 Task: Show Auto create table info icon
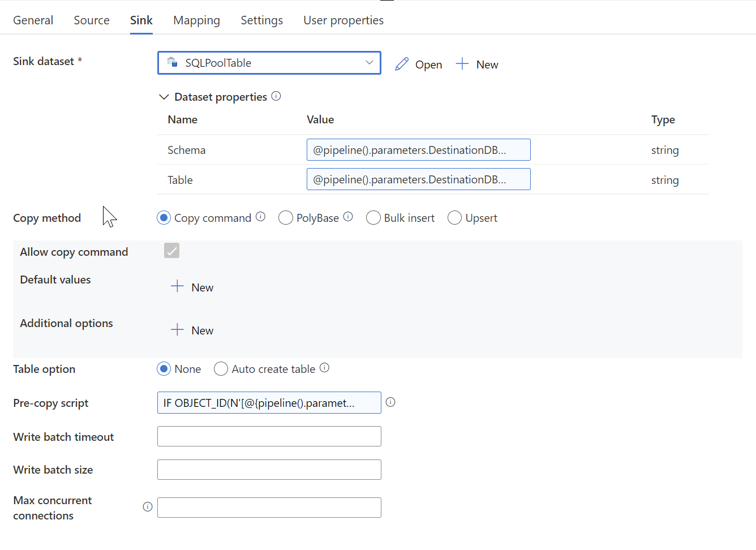point(324,368)
